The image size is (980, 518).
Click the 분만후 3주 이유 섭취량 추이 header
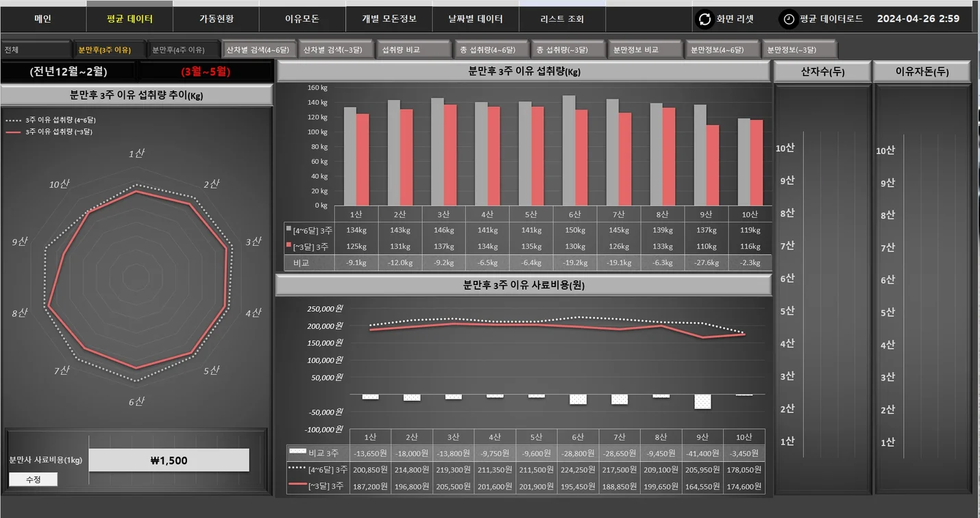coord(136,95)
